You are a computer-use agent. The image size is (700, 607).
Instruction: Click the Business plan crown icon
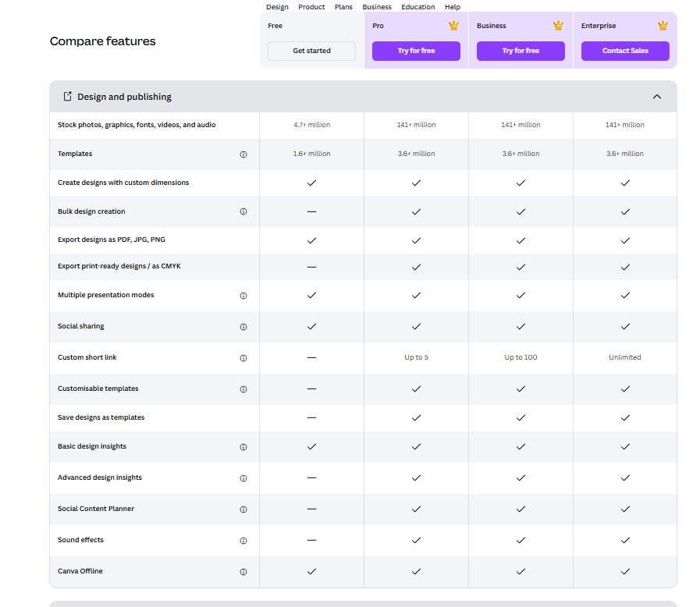point(558,26)
